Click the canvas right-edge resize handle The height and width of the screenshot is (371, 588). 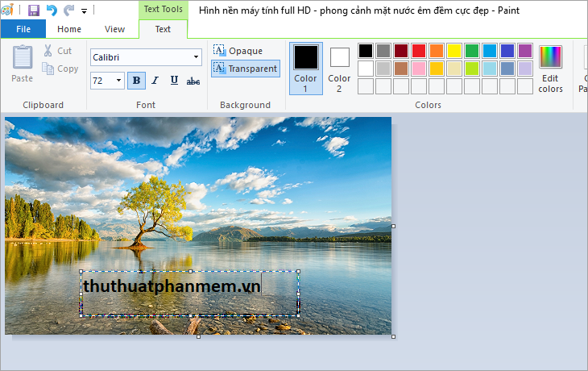[x=393, y=226]
